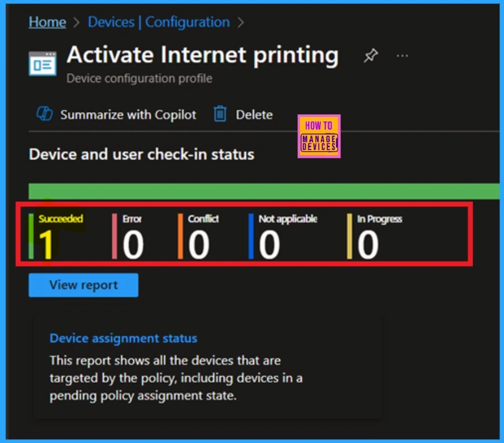
Task: Open the more options ellipsis menu
Action: tap(402, 56)
